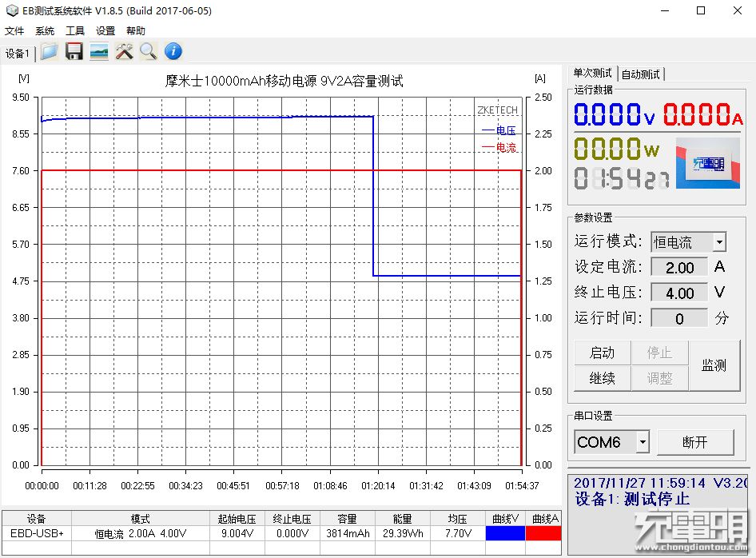The width and height of the screenshot is (756, 558).
Task: Open the 工具 menu
Action: click(x=75, y=31)
